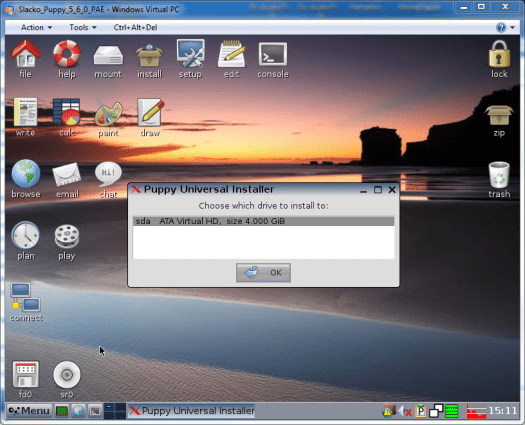Image resolution: width=525 pixels, height=425 pixels.
Task: Click the show desktop taskbar icon
Action: [62, 411]
